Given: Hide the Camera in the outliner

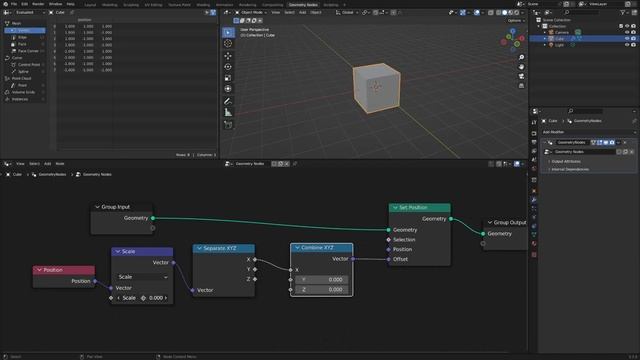Looking at the screenshot, I should [627, 32].
